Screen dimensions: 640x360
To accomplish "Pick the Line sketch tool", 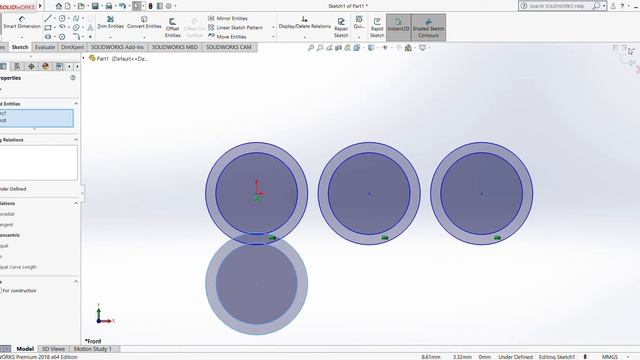I will point(48,18).
